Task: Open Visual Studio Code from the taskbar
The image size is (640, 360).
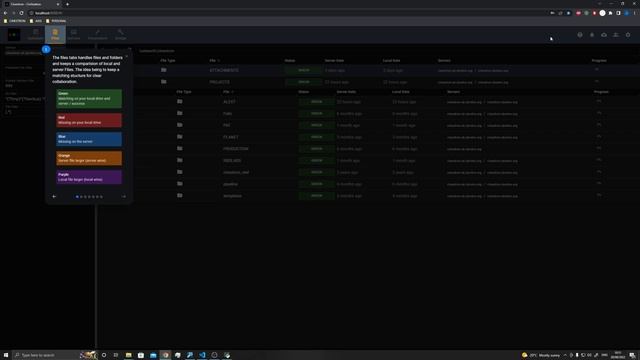Action: coord(202,355)
